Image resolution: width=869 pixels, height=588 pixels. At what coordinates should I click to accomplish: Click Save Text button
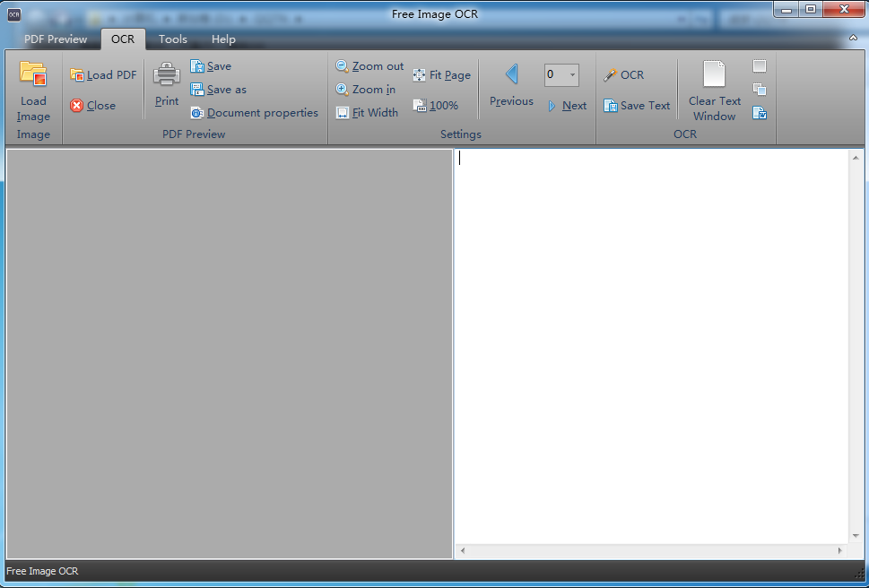pyautogui.click(x=637, y=105)
